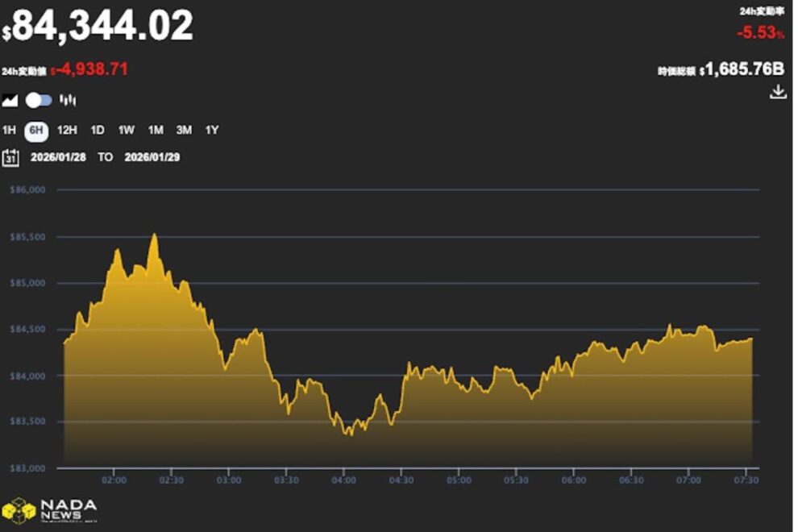Open the export icon below the market cap
This screenshot has width=798, height=532.
tap(779, 91)
